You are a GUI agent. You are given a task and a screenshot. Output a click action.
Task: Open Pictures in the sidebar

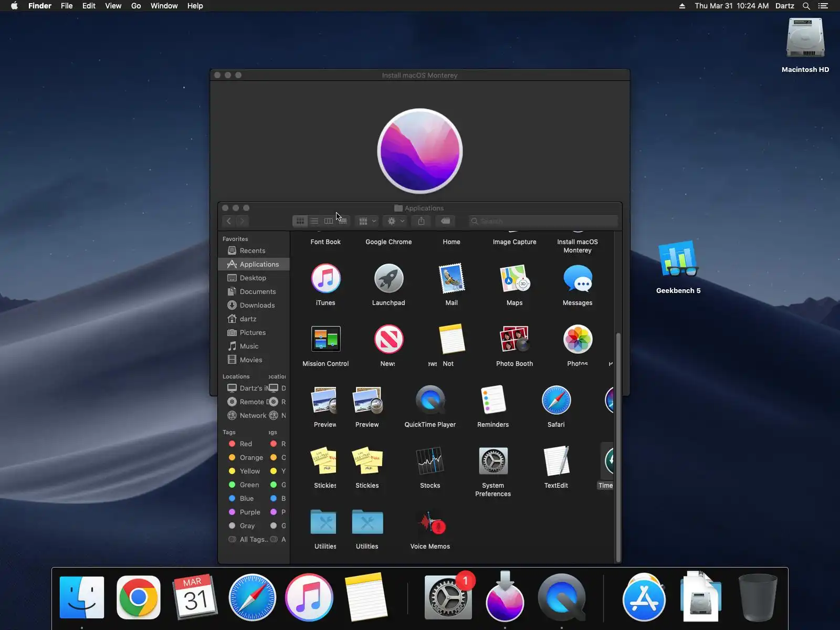pyautogui.click(x=254, y=332)
